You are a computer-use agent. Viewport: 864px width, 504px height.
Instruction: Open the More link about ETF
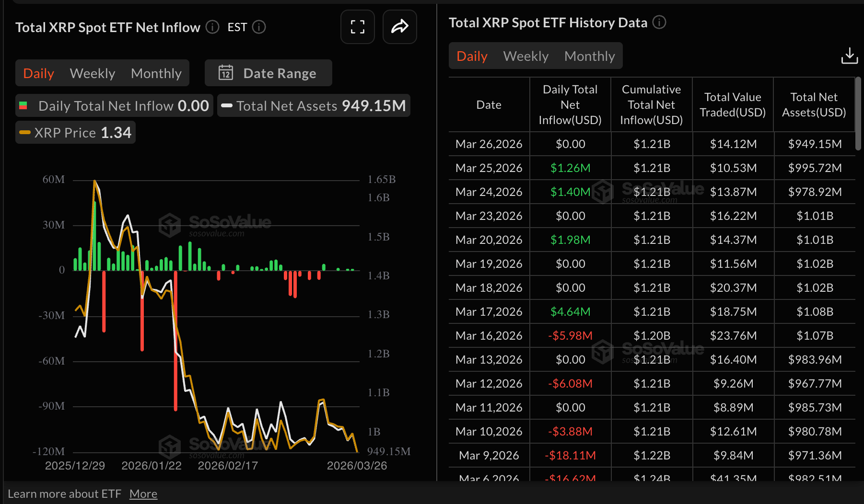[x=143, y=494]
